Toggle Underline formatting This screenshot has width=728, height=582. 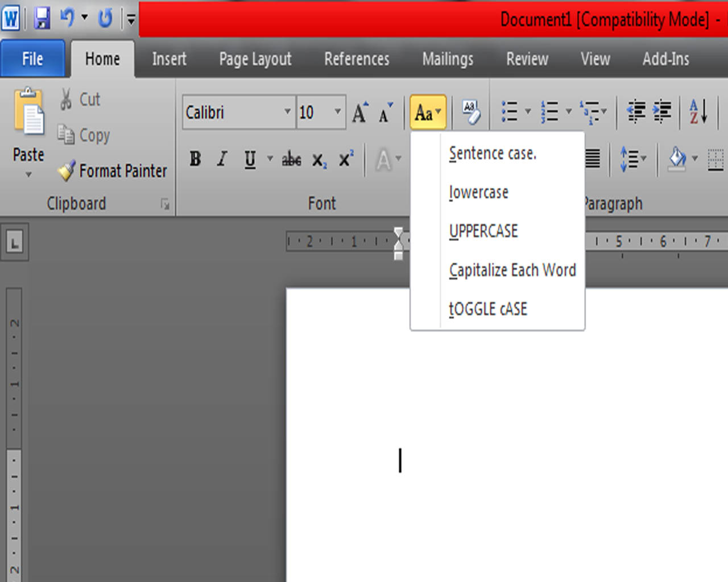pos(249,160)
